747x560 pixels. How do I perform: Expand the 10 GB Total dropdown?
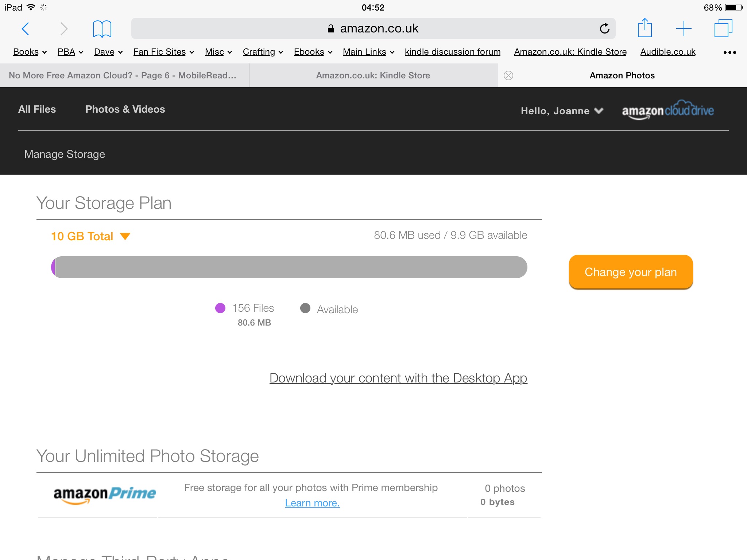pos(90,236)
